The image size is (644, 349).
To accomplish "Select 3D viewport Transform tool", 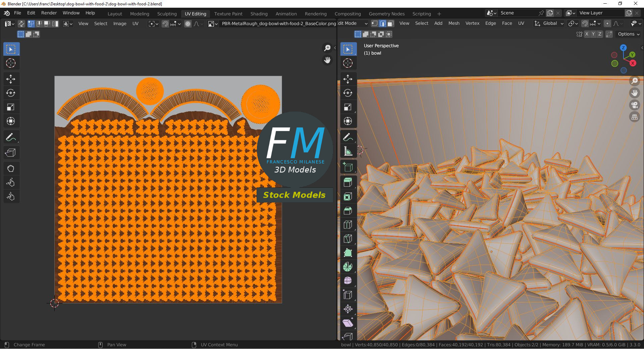I will pos(348,121).
